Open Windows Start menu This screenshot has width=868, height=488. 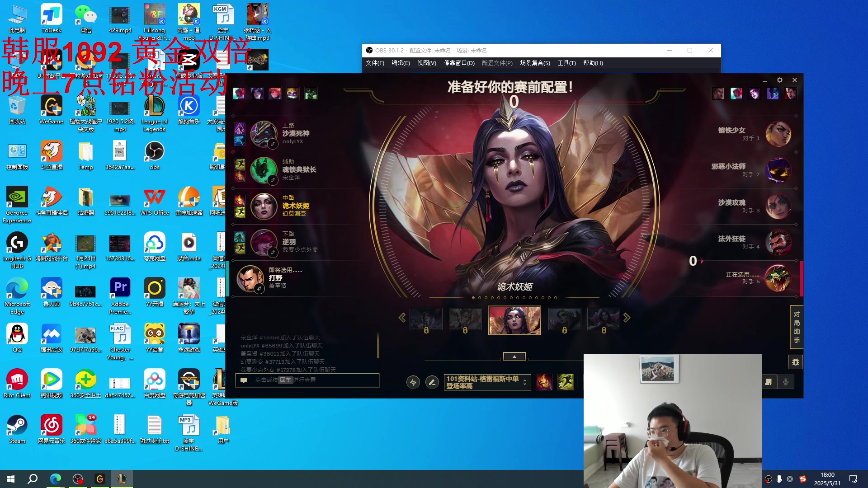11,479
